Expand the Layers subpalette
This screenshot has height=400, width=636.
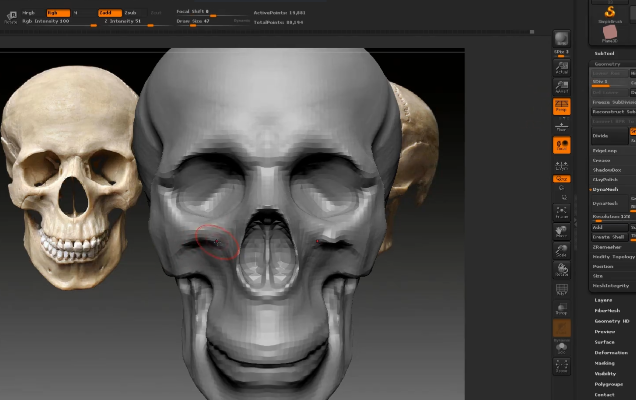tap(603, 300)
